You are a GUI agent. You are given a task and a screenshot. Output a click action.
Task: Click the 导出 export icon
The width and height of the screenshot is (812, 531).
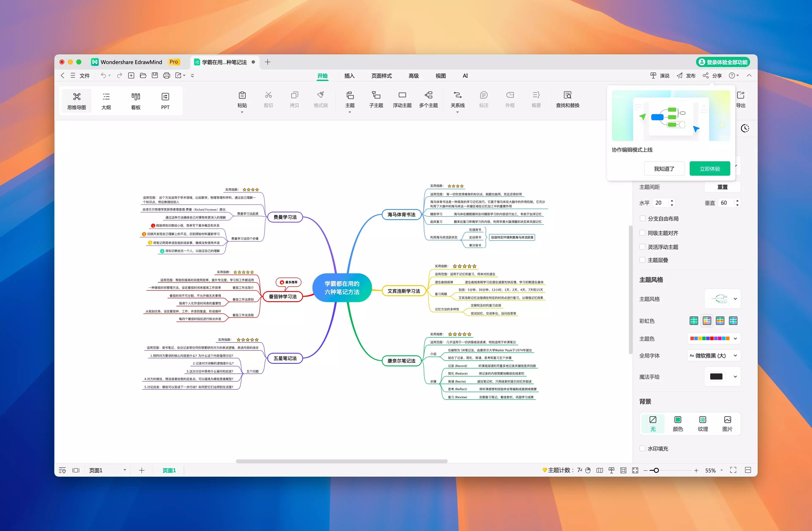click(x=741, y=95)
